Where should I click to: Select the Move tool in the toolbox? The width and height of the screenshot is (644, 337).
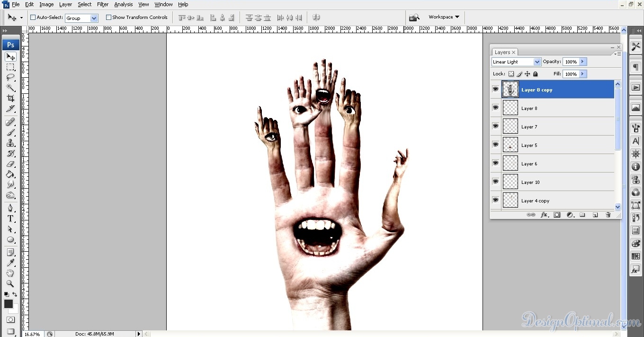[x=10, y=57]
